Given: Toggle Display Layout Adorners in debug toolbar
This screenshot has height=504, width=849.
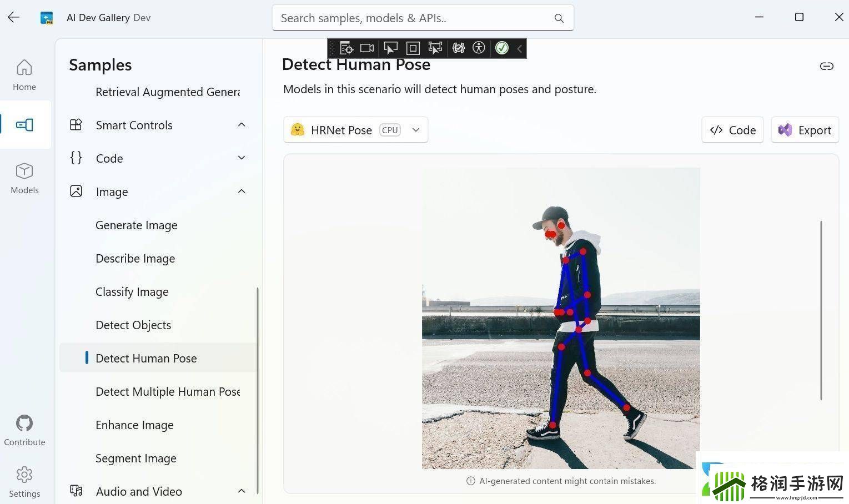Looking at the screenshot, I should click(413, 48).
